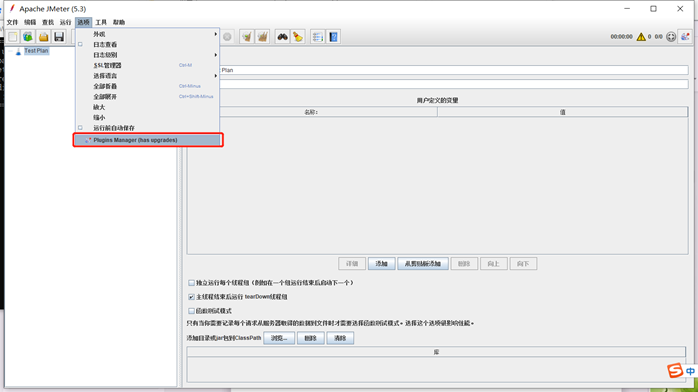Select 缩小 zoom out menu entry
Image resolution: width=698 pixels, height=392 pixels.
point(147,117)
